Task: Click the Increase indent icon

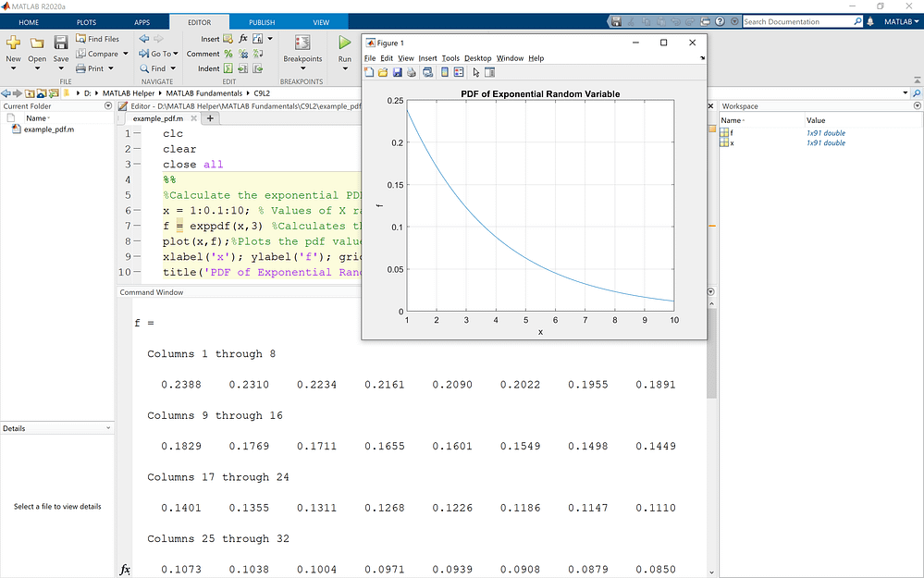Action: tap(242, 68)
